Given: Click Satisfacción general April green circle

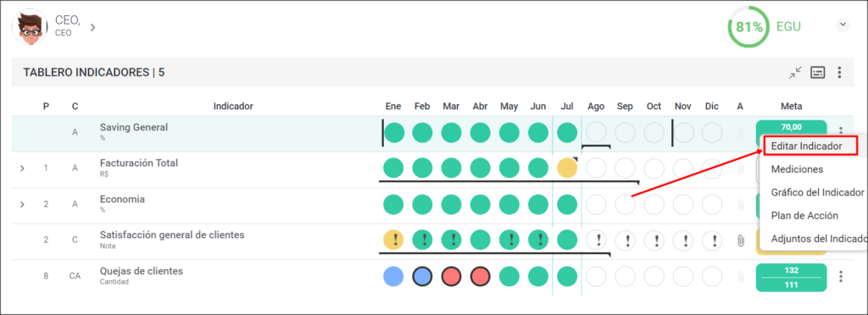Looking at the screenshot, I should (481, 240).
